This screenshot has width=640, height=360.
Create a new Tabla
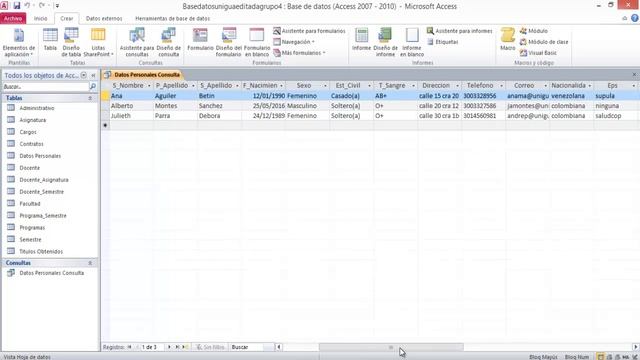coord(50,40)
